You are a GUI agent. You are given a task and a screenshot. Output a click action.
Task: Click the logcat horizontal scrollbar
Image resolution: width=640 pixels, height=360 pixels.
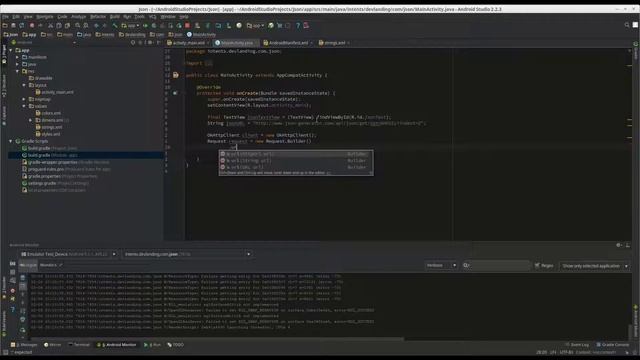(x=217, y=338)
